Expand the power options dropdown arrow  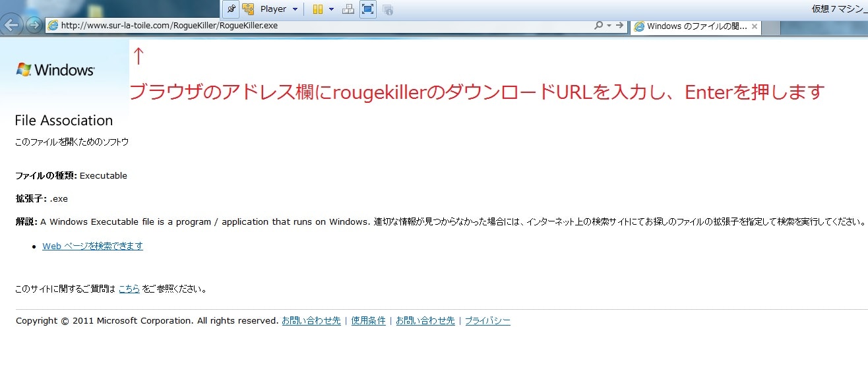[x=331, y=9]
